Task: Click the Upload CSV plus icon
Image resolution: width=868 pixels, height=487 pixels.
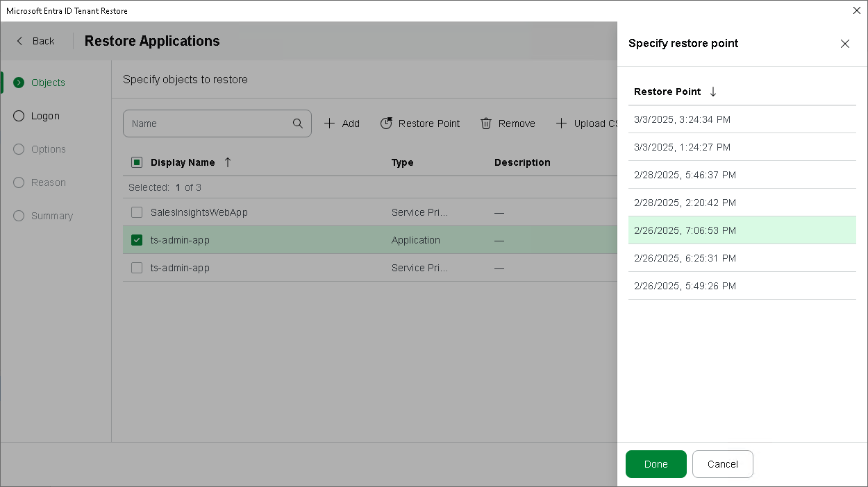Action: (561, 123)
